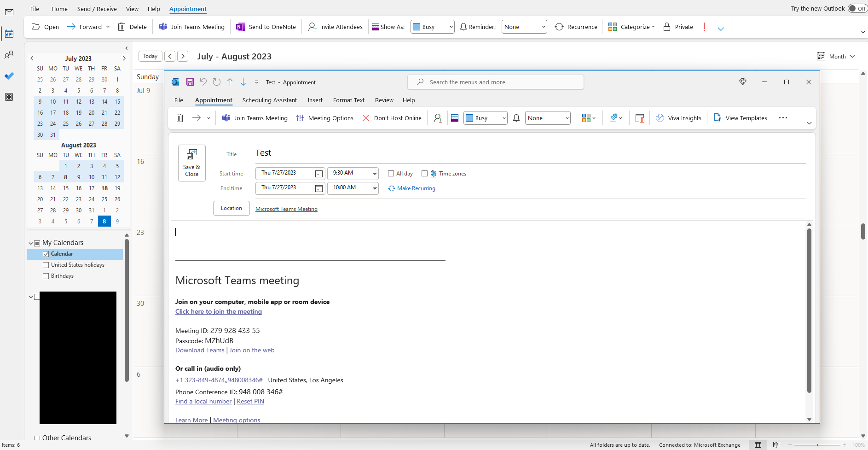This screenshot has width=868, height=450.
Task: Set High Importance red exclamation icon
Action: click(705, 27)
